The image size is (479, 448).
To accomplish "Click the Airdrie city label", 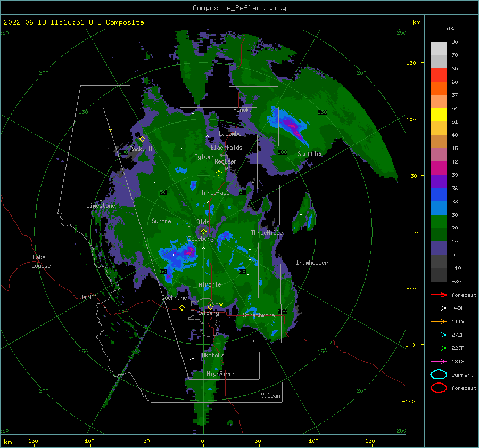I will pyautogui.click(x=210, y=284).
